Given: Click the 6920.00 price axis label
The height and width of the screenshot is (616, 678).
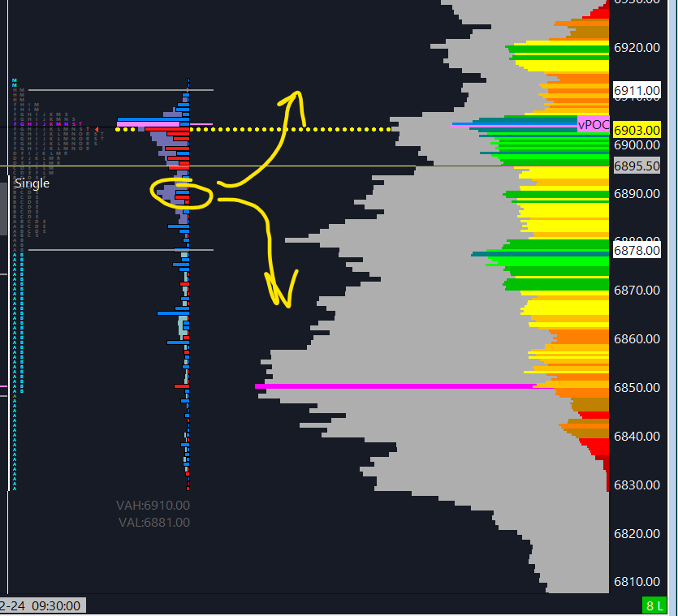Looking at the screenshot, I should 637,48.
